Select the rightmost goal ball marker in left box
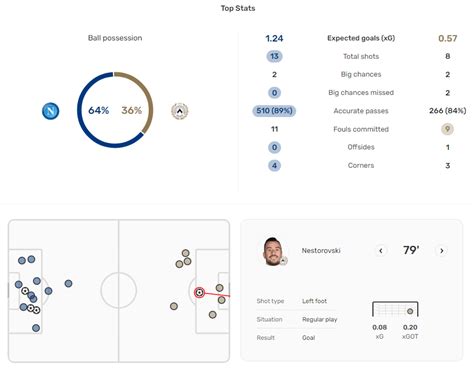Image resolution: width=474 pixels, height=370 pixels. coord(36,310)
